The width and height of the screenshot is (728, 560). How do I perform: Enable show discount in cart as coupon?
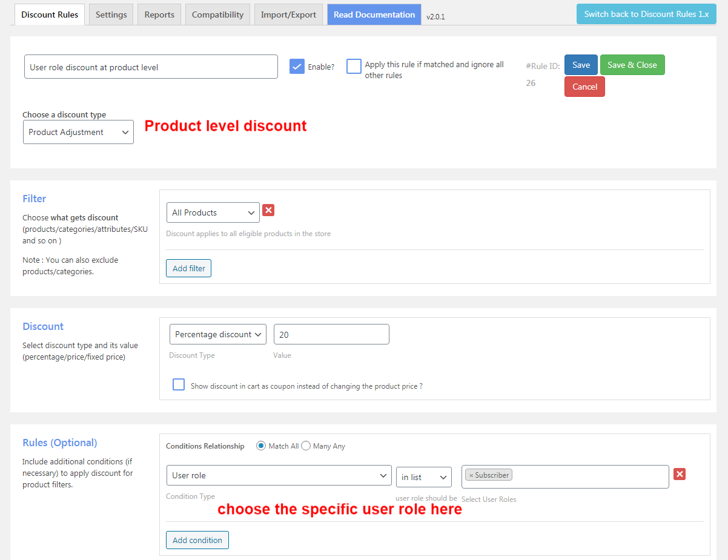[x=179, y=385]
